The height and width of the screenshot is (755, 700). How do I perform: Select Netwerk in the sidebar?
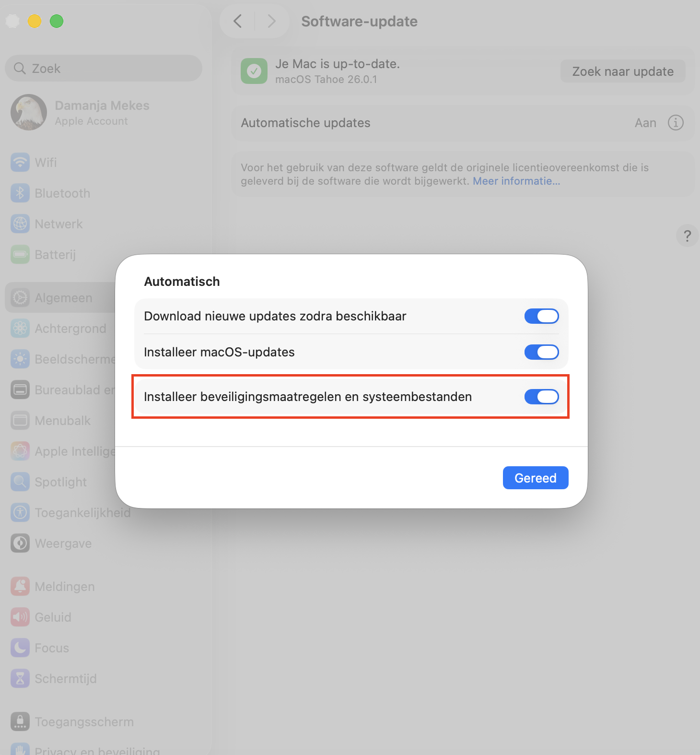click(58, 224)
